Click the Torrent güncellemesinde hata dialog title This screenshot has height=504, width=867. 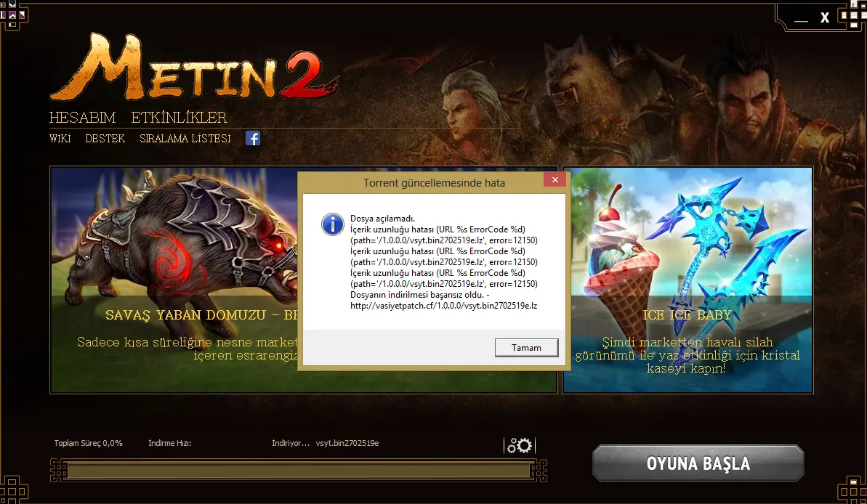(434, 183)
